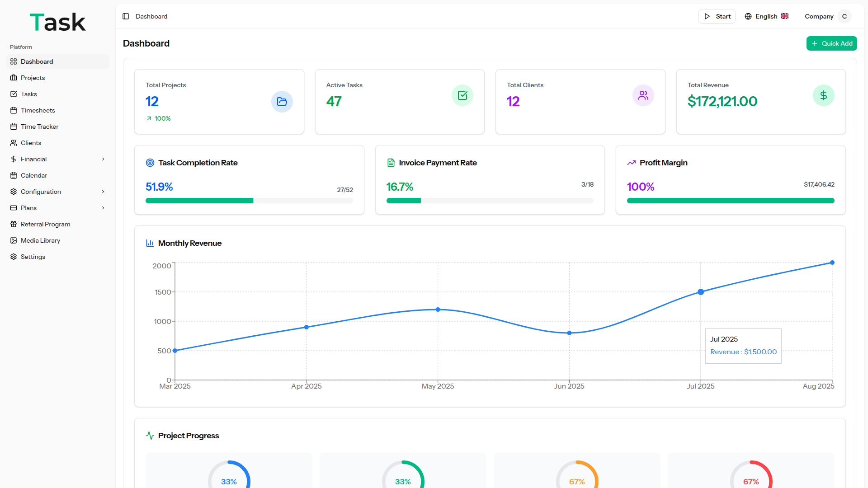The height and width of the screenshot is (488, 868).
Task: Click the Start timer button
Action: [717, 16]
